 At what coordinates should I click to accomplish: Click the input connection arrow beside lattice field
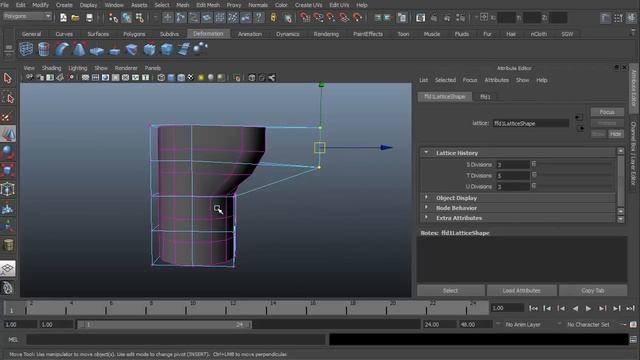pyautogui.click(x=579, y=118)
